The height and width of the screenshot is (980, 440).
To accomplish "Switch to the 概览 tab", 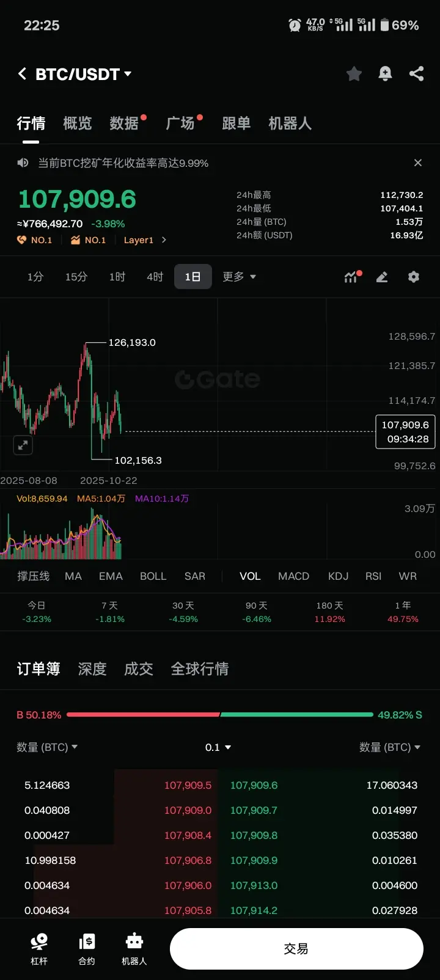I will (78, 123).
